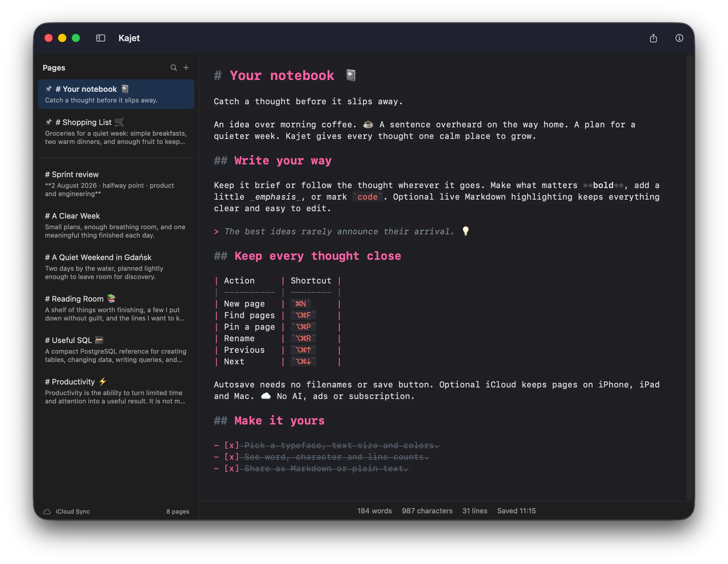Toggle the checkbox for Share as Markdown
Screen dimensions: 728x564
232,469
